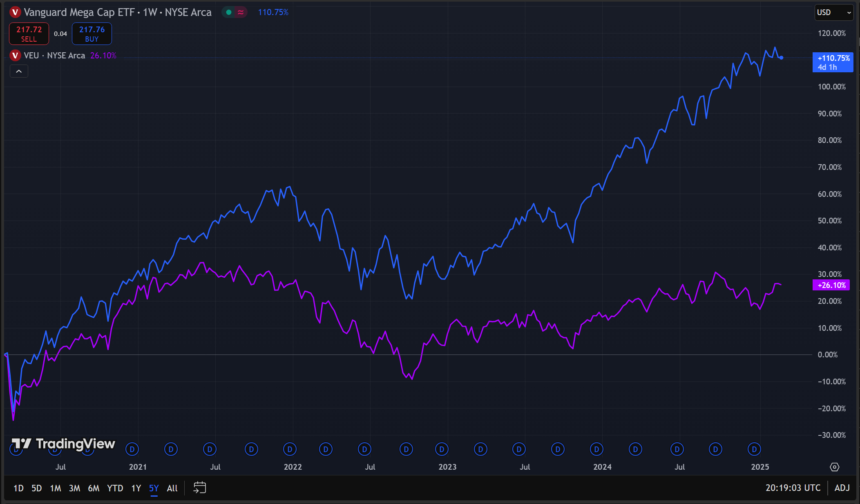Select the 1Y time range

coord(136,488)
